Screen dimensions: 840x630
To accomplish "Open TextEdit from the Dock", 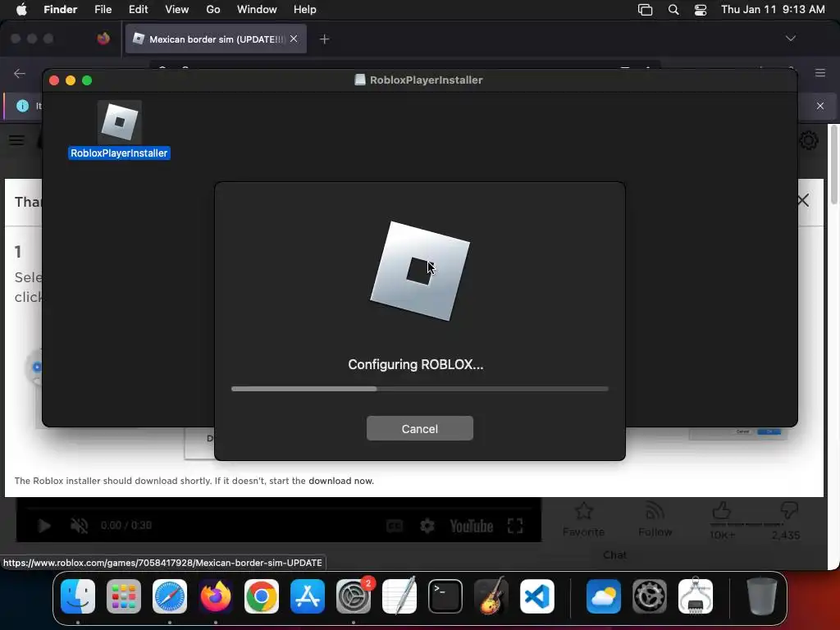I will click(399, 596).
